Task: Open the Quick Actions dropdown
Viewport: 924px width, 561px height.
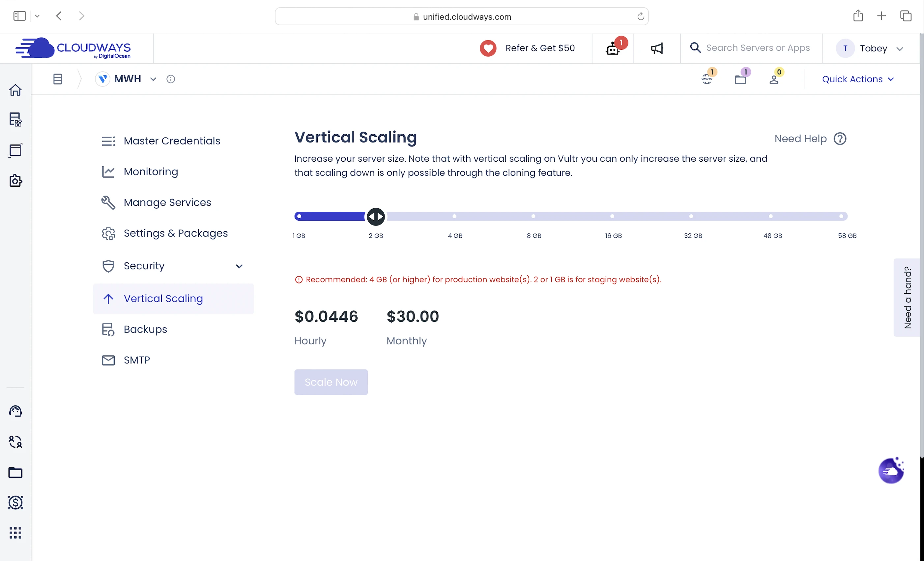Action: click(x=858, y=79)
